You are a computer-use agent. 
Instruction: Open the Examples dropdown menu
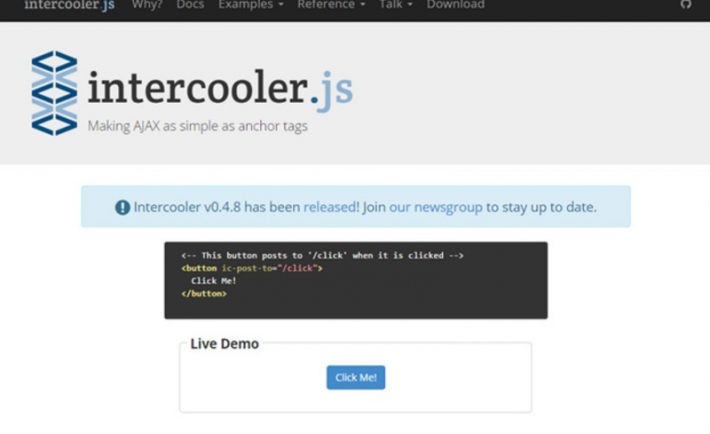[x=251, y=5]
